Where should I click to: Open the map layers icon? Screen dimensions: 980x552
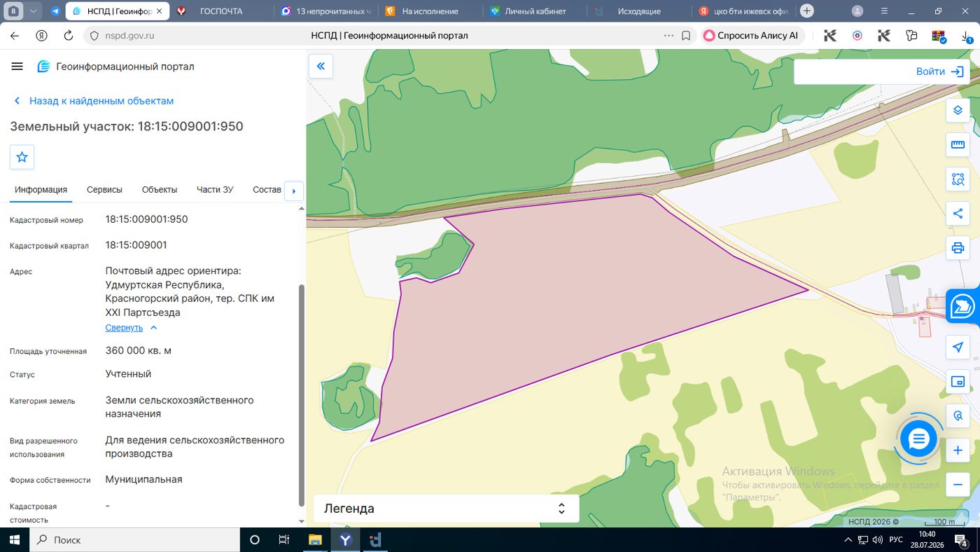958,111
